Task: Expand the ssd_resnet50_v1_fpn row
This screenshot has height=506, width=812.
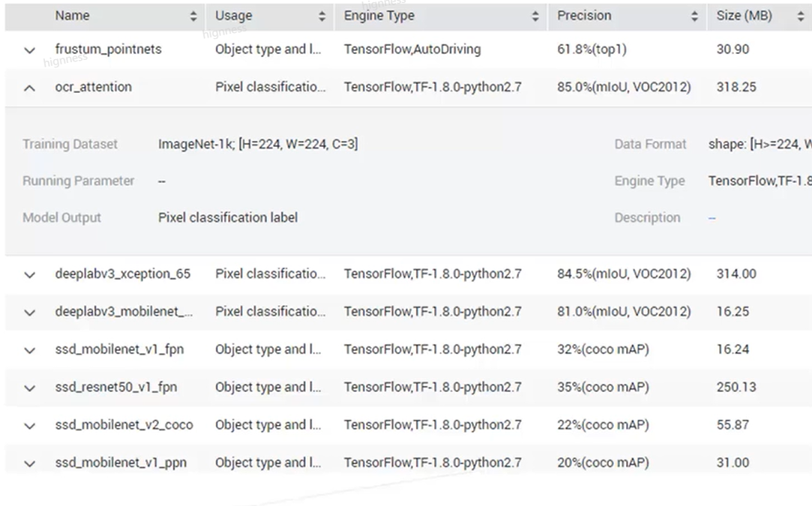Action: pos(30,388)
